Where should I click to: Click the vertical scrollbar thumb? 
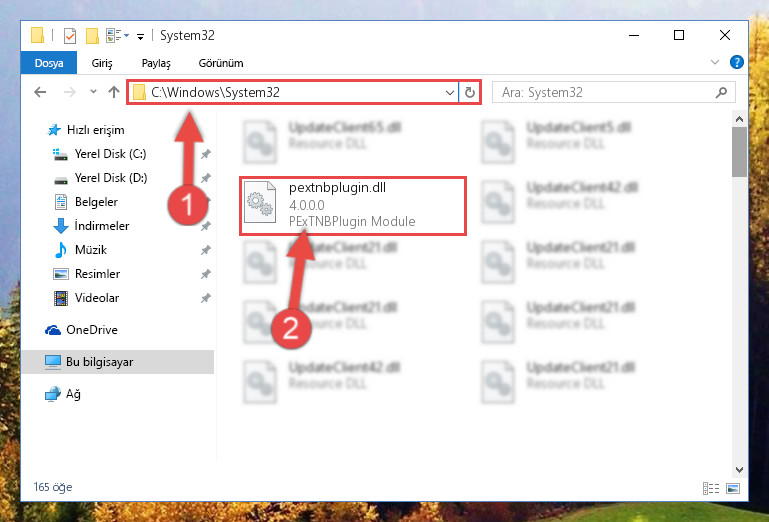coord(740,152)
